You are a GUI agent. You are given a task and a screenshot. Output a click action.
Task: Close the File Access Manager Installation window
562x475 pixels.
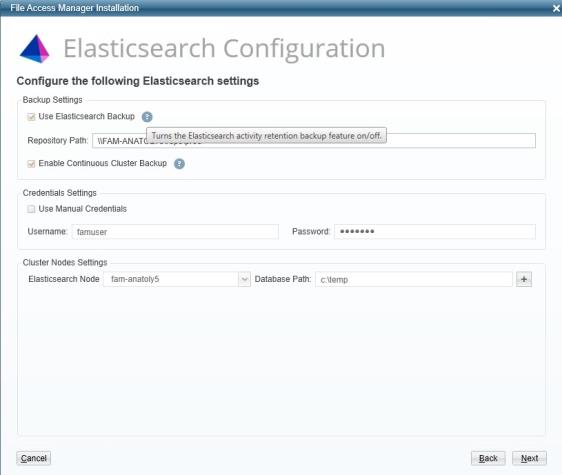[x=556, y=8]
